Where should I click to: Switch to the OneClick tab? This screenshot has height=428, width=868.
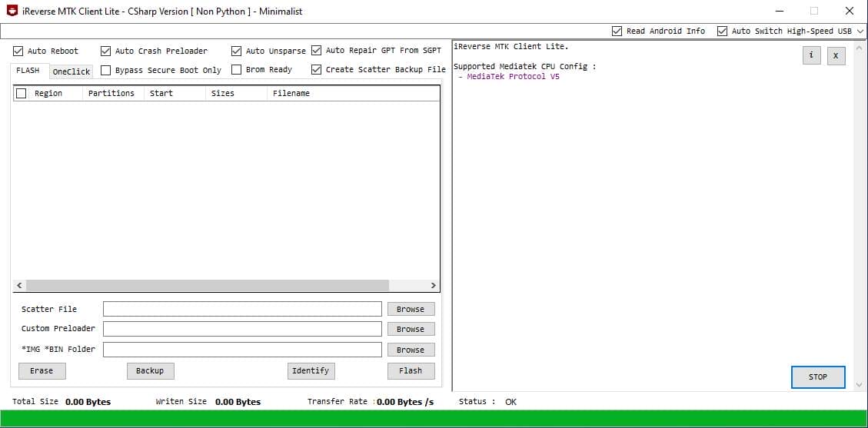[x=72, y=72]
